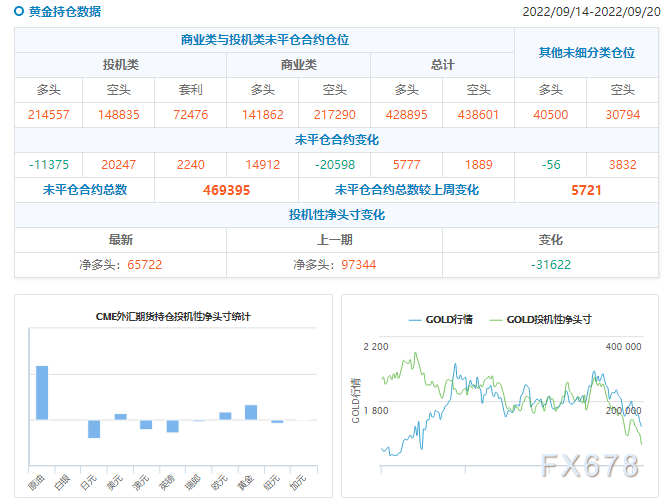The width and height of the screenshot is (669, 501).
Task: Click the 英镑 bar in the chart
Action: tap(172, 426)
